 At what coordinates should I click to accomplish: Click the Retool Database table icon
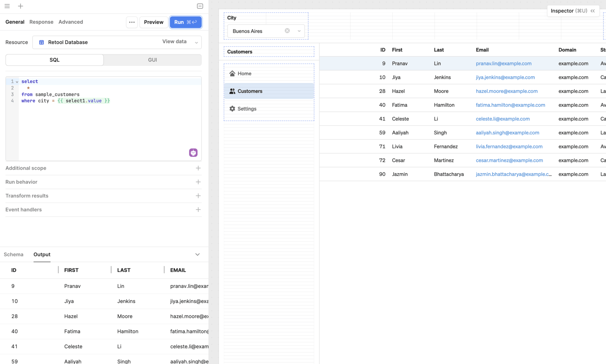coord(41,42)
